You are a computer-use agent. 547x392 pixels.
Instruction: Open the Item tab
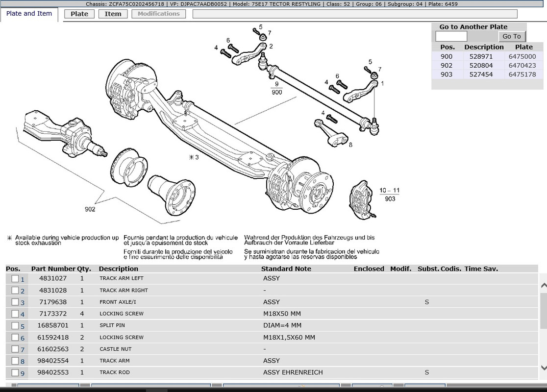pyautogui.click(x=113, y=14)
